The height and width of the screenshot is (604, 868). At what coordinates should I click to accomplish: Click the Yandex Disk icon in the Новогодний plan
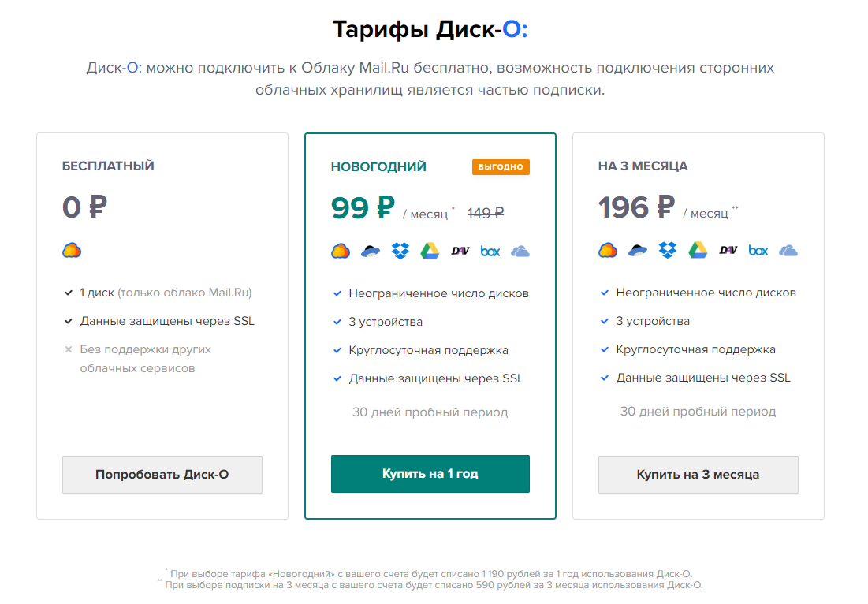coord(371,252)
